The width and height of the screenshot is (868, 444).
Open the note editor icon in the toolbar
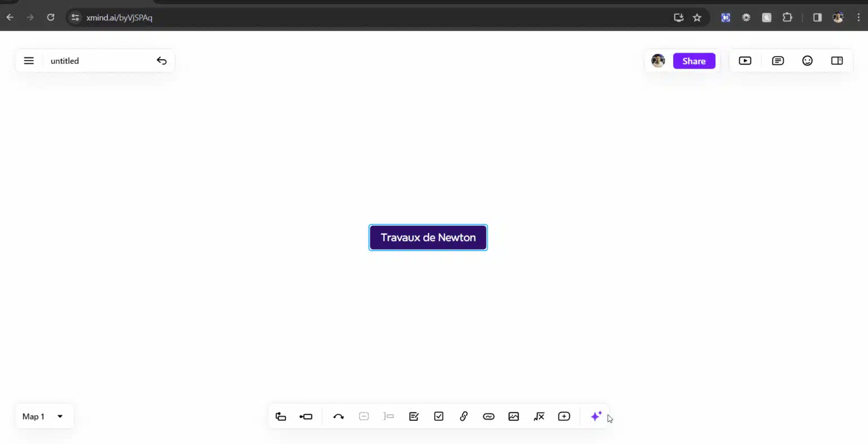414,416
